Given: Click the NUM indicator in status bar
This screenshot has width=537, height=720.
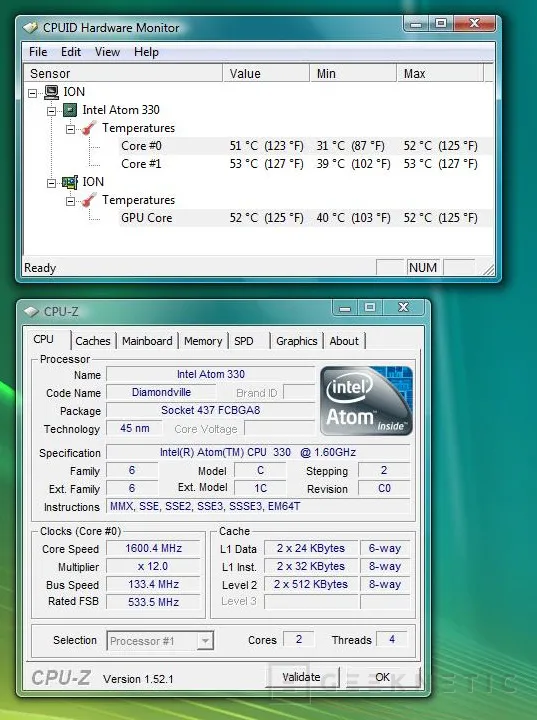Looking at the screenshot, I should 423,267.
